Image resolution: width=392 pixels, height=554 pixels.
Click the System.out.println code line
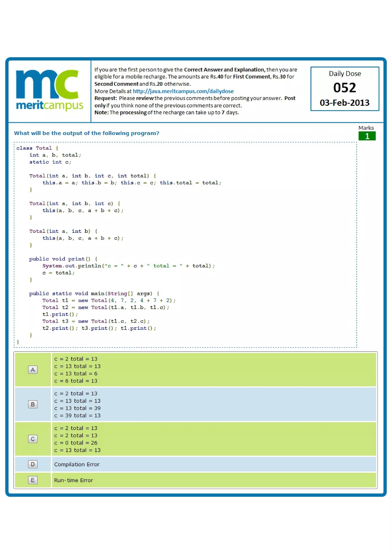[x=128, y=266]
